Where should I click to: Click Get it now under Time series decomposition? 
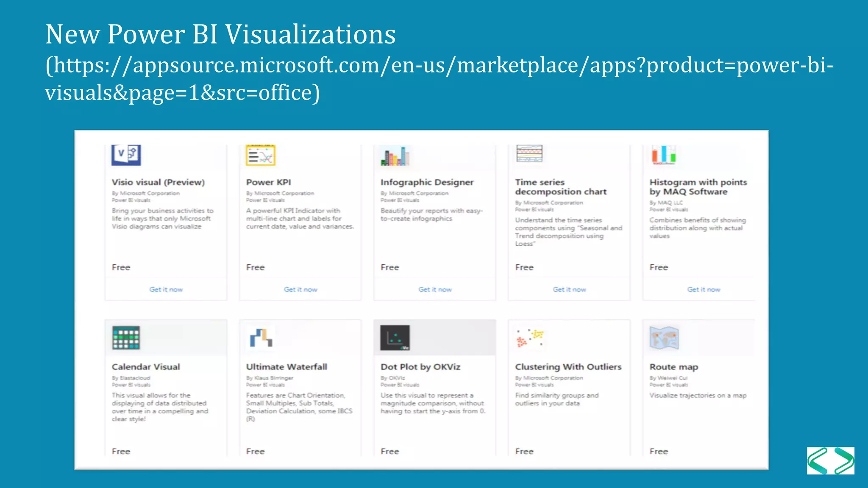click(569, 289)
